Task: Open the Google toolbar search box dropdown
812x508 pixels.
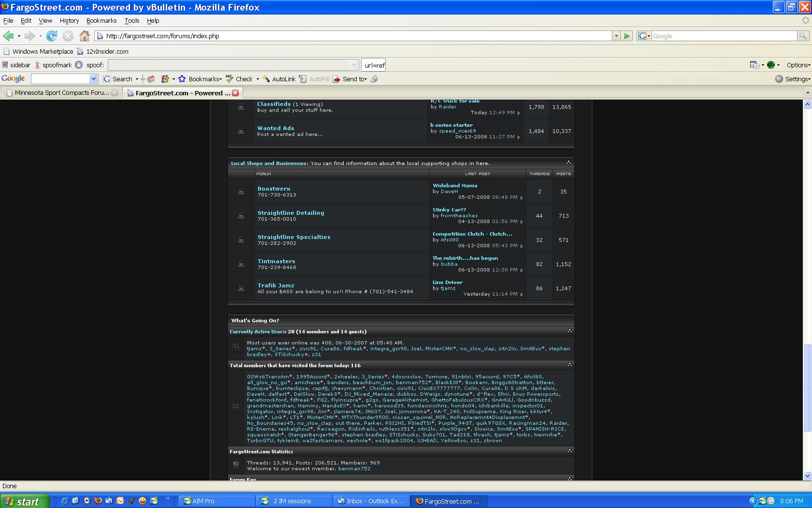Action: (93, 79)
